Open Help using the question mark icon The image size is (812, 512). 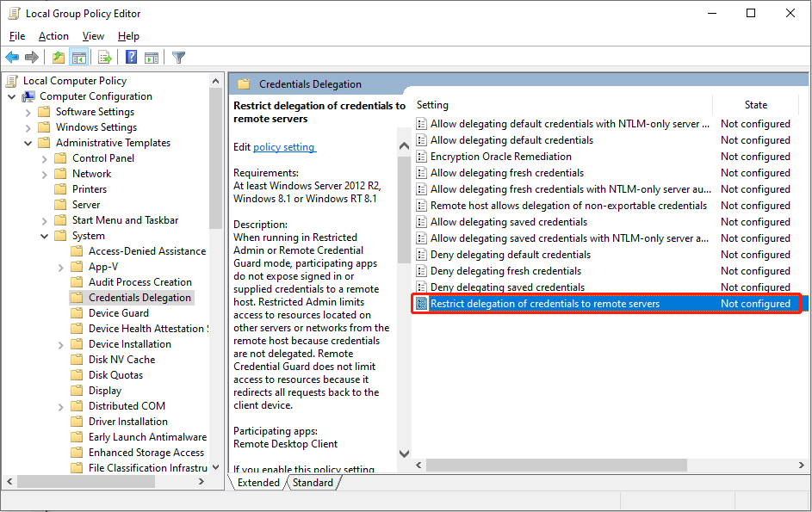tap(130, 57)
